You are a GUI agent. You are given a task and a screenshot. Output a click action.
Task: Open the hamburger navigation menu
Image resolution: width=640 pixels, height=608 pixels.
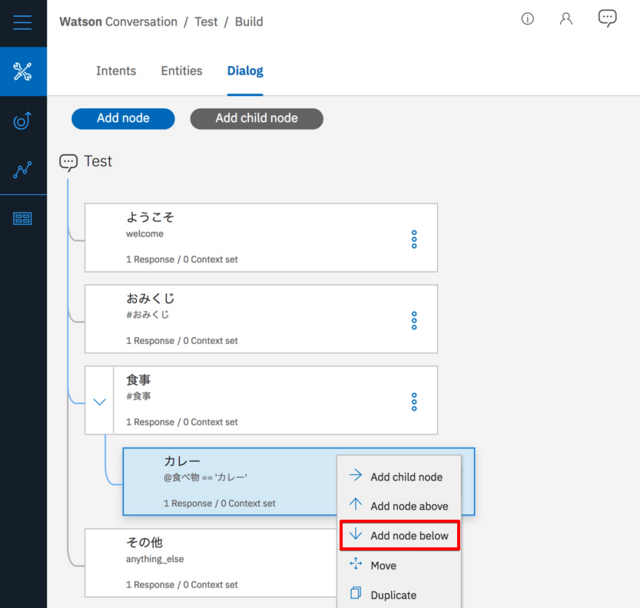pyautogui.click(x=22, y=22)
